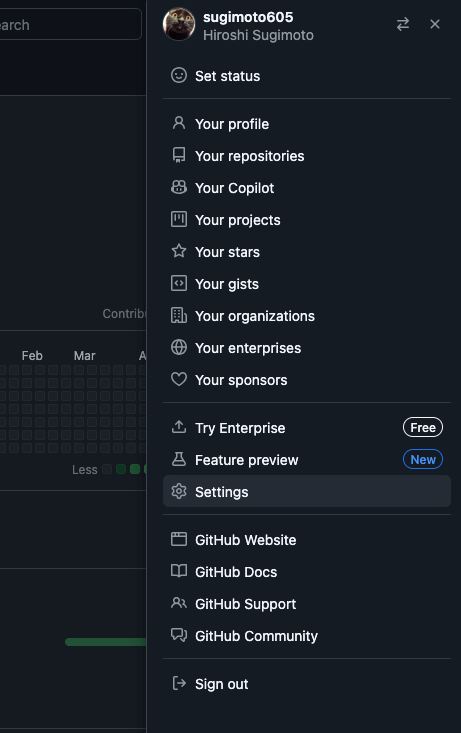461x733 pixels.
Task: Open GitHub Website link
Action: tap(307, 540)
